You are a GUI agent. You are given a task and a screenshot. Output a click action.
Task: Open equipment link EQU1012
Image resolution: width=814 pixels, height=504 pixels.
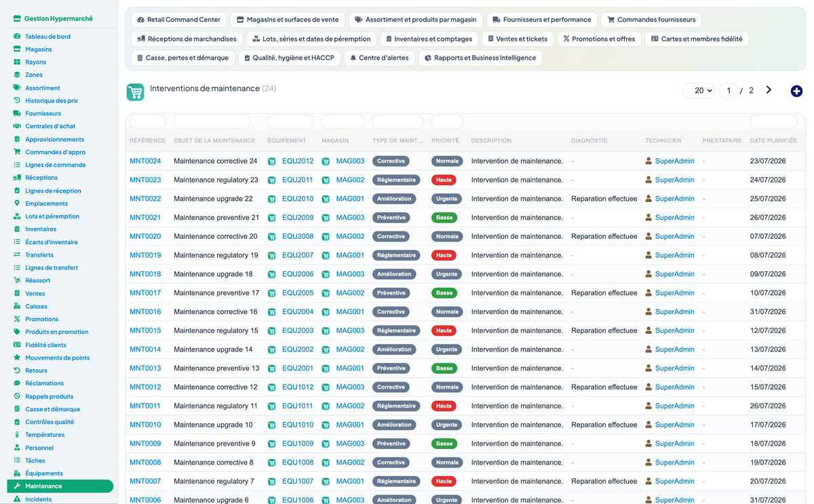point(298,387)
